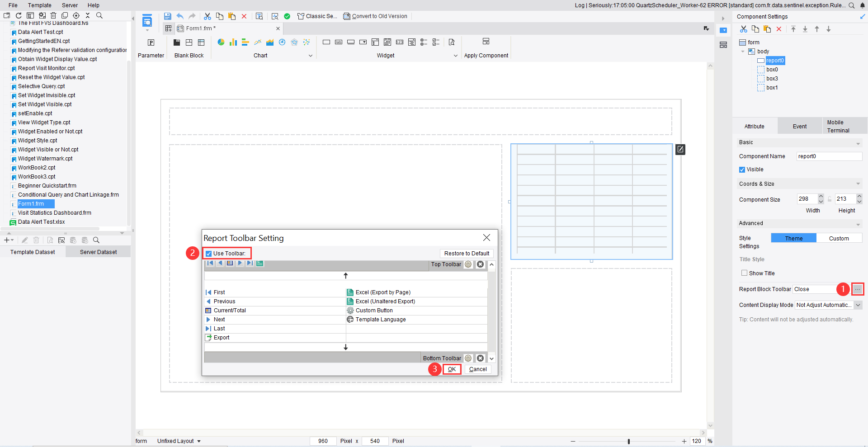Click the zoom slider handle
The image size is (868, 447).
pyautogui.click(x=628, y=441)
